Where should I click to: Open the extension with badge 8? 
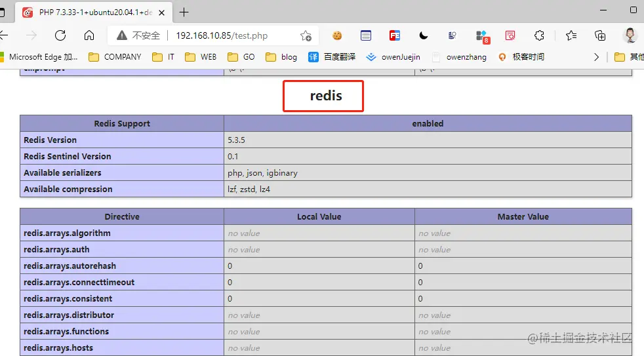click(x=482, y=37)
